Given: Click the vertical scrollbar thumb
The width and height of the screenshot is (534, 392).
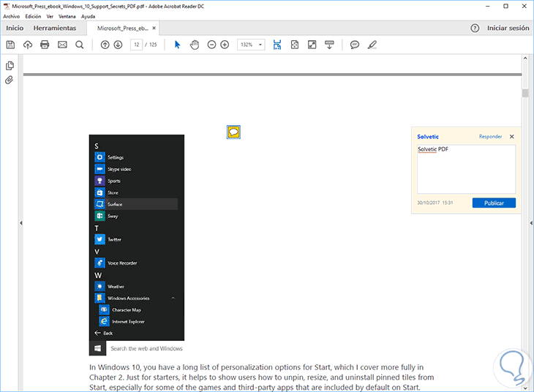Looking at the screenshot, I should click(524, 93).
